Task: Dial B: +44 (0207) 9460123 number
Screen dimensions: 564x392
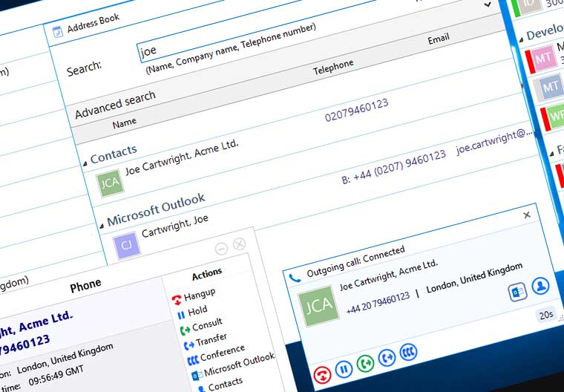Action: 394,167
